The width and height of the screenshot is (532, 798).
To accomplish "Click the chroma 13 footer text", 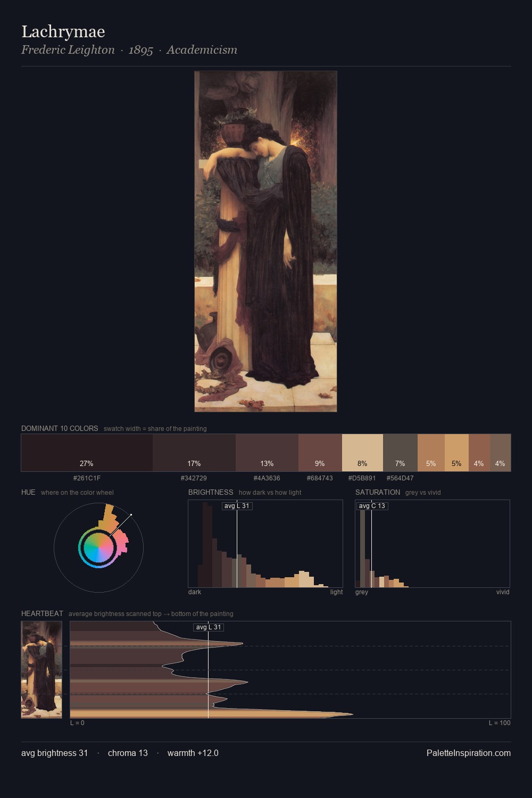I will point(128,753).
